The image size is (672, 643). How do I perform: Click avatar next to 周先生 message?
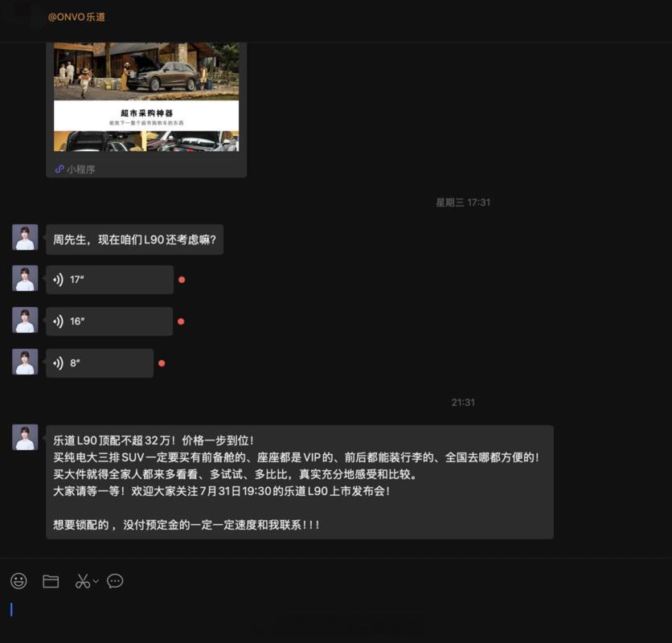pyautogui.click(x=25, y=237)
